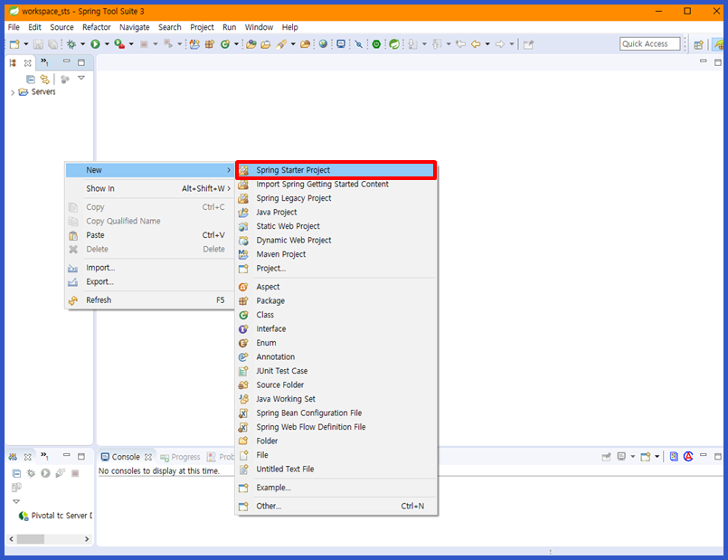Open the New Java Class dropdown arrow

pyautogui.click(x=236, y=44)
